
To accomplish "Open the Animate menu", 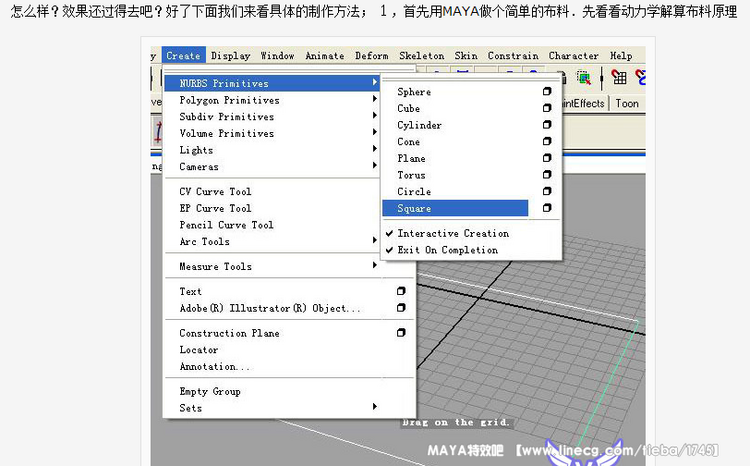I will click(x=325, y=55).
